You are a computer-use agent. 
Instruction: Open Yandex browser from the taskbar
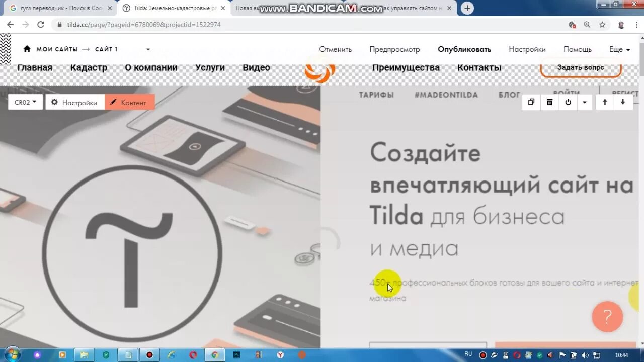point(280,355)
